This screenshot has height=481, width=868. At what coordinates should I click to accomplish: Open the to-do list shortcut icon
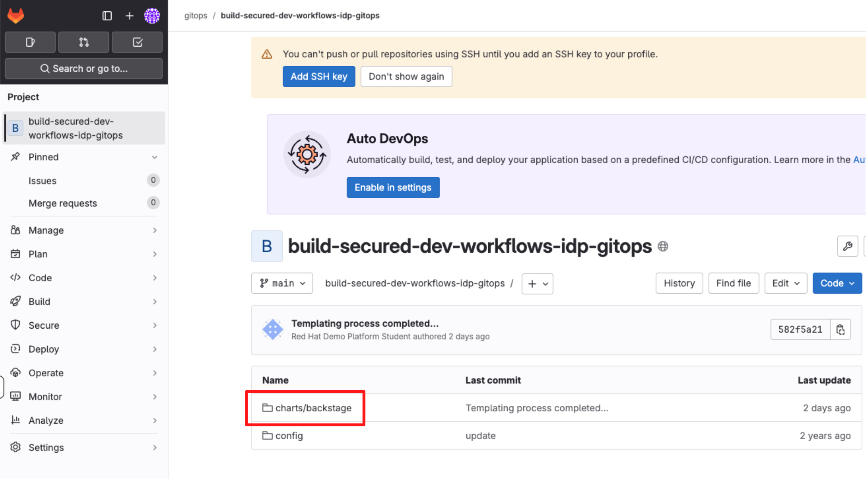click(x=137, y=42)
